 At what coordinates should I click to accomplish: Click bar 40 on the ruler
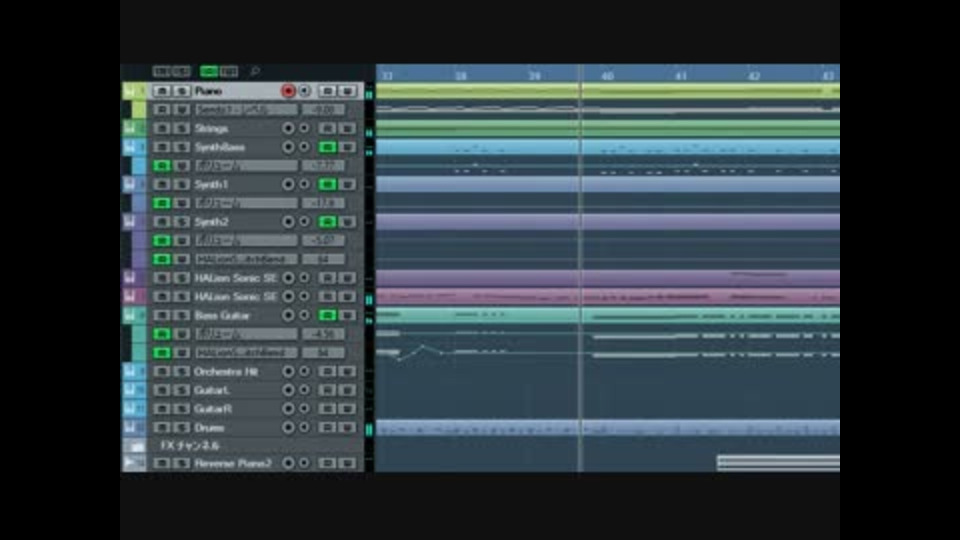click(x=607, y=76)
